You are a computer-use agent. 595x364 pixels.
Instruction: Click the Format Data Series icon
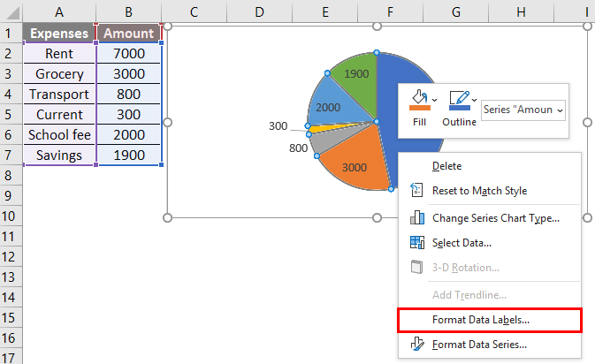coord(418,345)
